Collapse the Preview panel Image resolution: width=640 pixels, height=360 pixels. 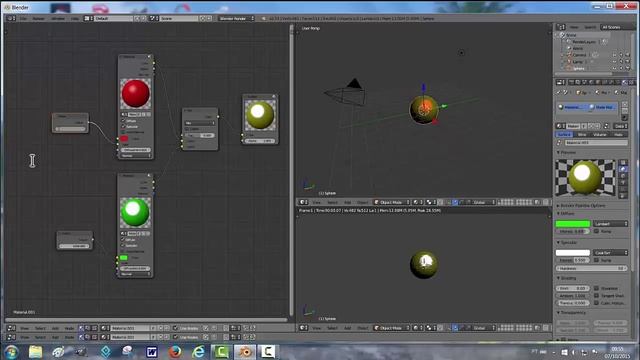pos(567,152)
